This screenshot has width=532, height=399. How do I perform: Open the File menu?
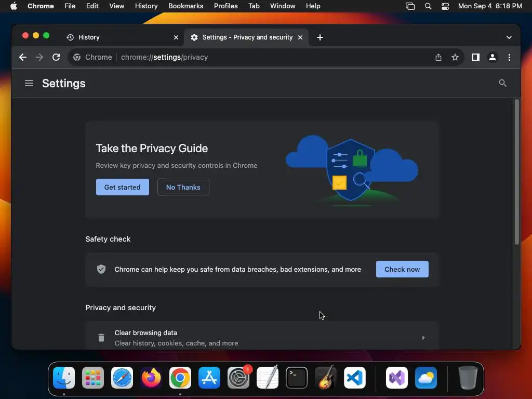coord(70,6)
